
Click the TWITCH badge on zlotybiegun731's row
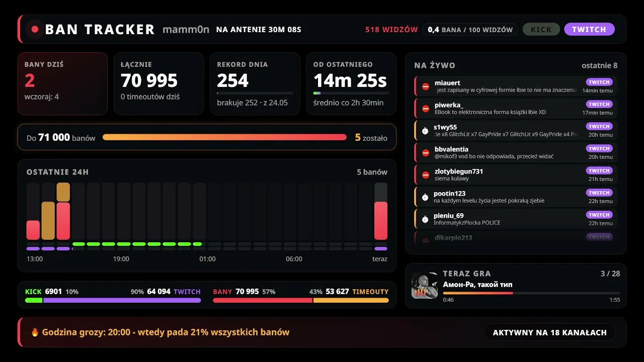599,170
